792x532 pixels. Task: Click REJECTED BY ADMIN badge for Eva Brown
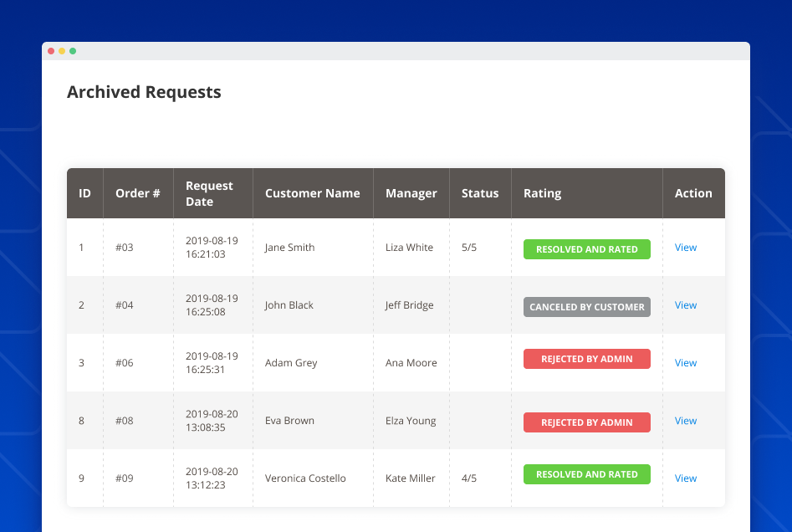[586, 422]
